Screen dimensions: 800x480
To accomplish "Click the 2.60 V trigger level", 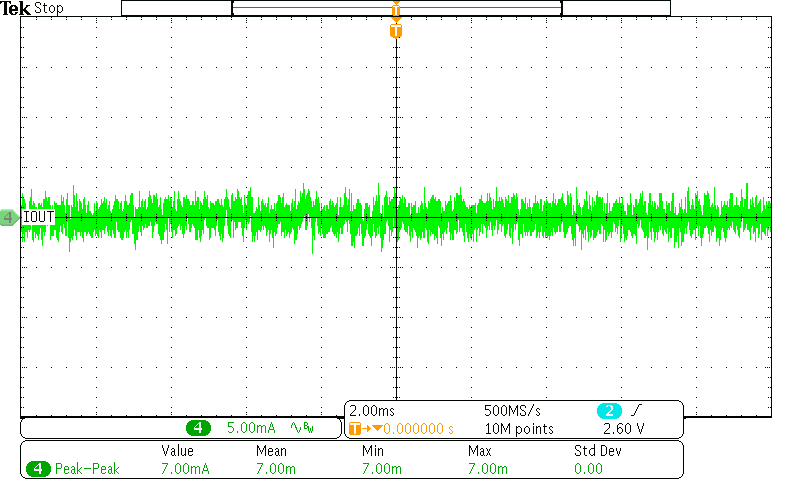I will [623, 429].
